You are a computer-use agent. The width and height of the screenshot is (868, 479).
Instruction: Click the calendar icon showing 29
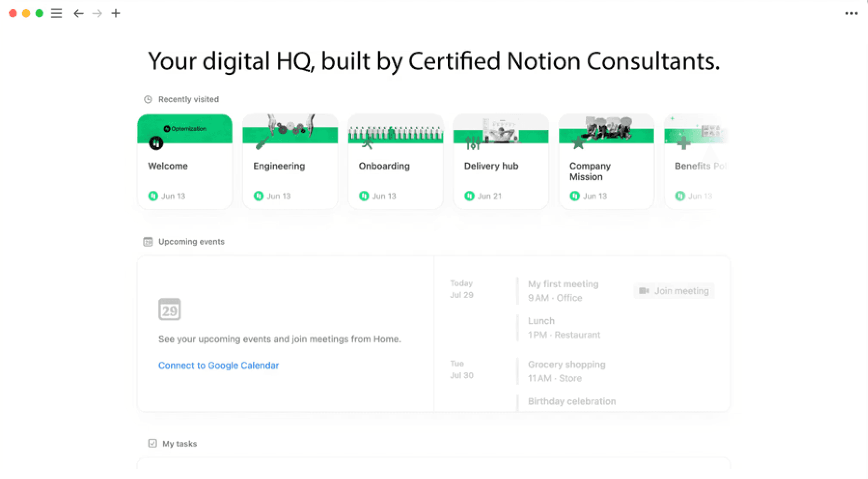(x=169, y=310)
